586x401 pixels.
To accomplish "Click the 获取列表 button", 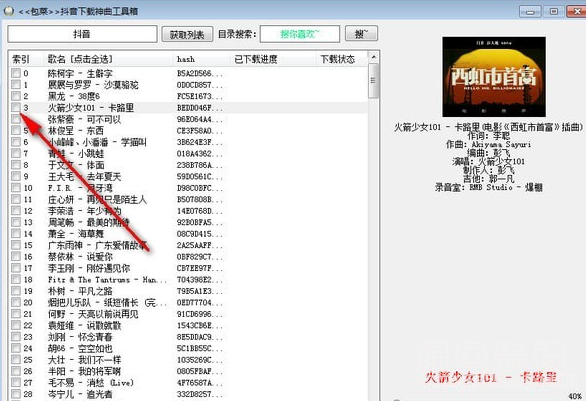I will pyautogui.click(x=187, y=34).
